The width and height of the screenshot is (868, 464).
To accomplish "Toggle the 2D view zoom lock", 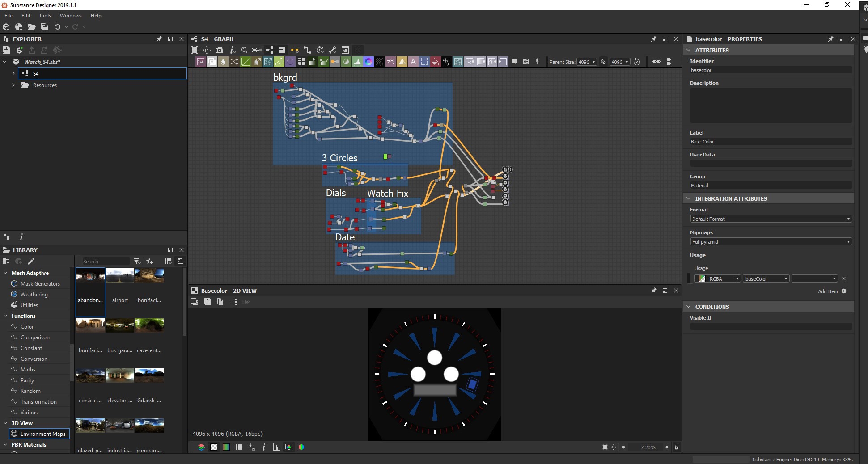I will [x=676, y=447].
